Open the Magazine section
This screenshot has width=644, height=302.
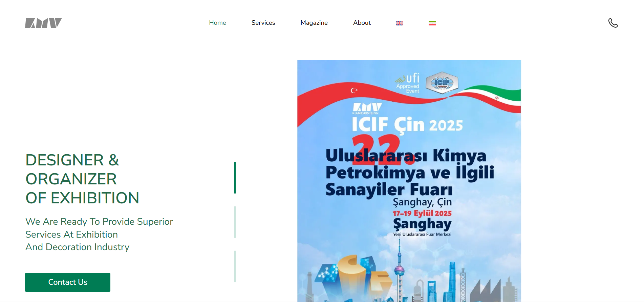tap(314, 23)
